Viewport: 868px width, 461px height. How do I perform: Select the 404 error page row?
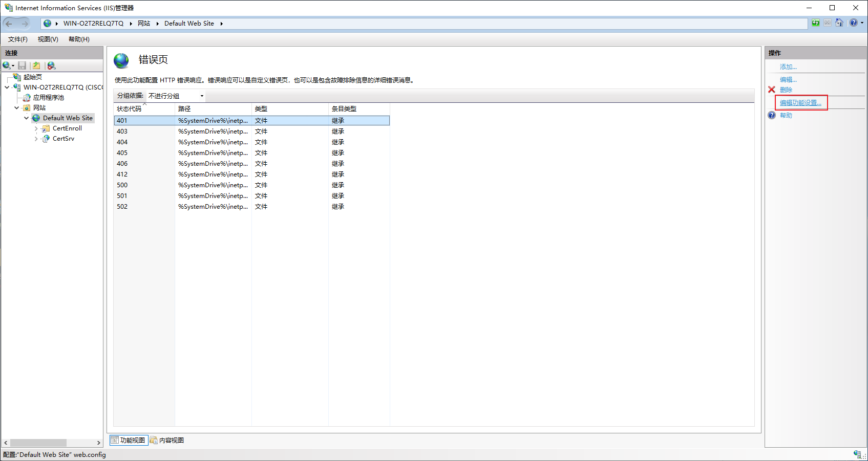251,142
